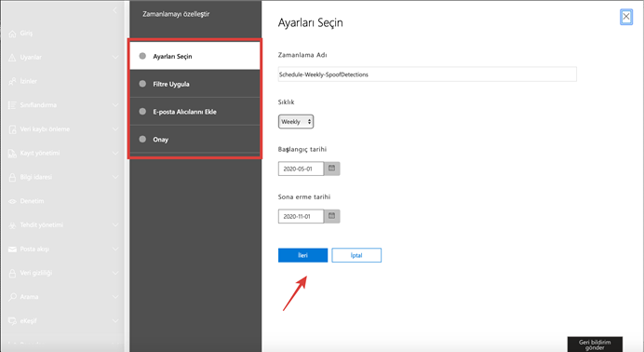Screen dimensions: 644x352
Task: Click the Uyarılar warning triangle icon
Action: tap(12, 58)
